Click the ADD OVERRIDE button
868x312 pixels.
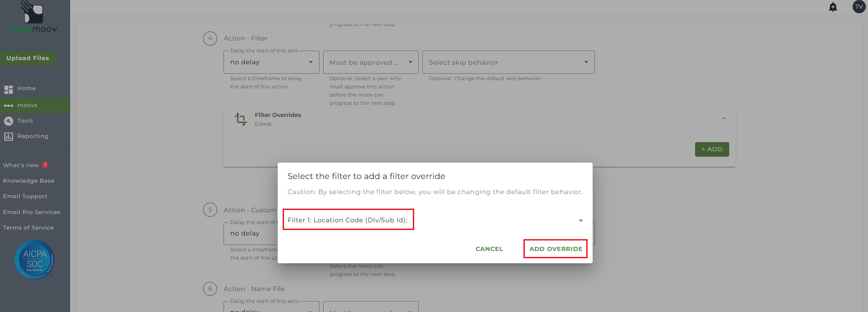555,249
